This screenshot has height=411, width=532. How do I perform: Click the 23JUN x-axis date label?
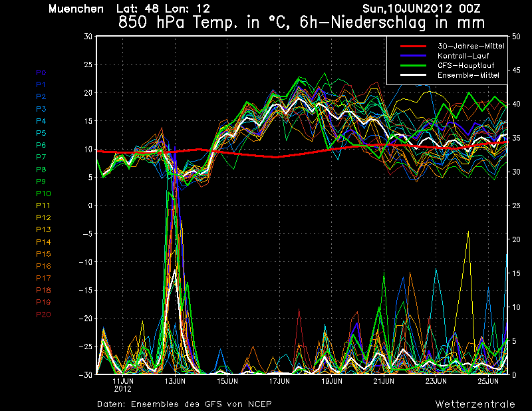coord(436,381)
